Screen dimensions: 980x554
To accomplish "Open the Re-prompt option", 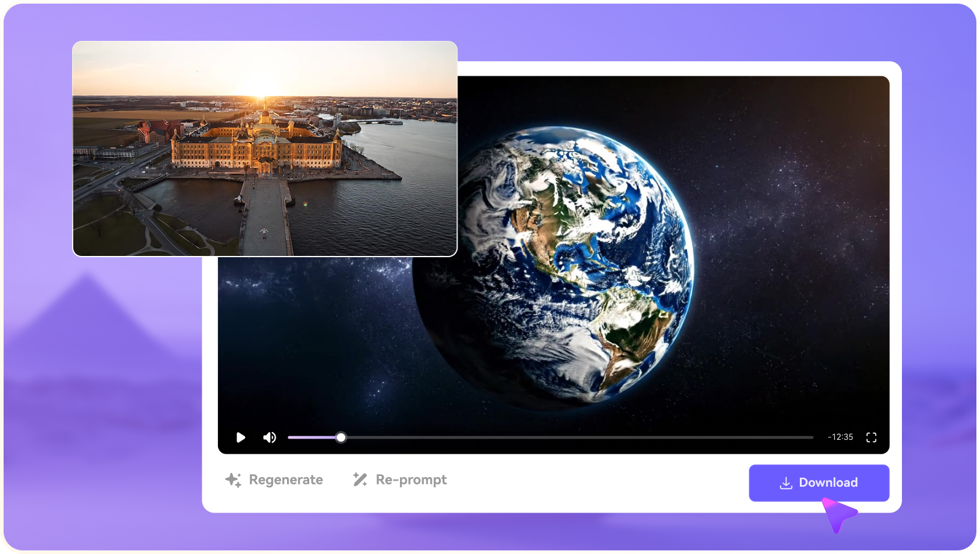I will click(x=411, y=479).
